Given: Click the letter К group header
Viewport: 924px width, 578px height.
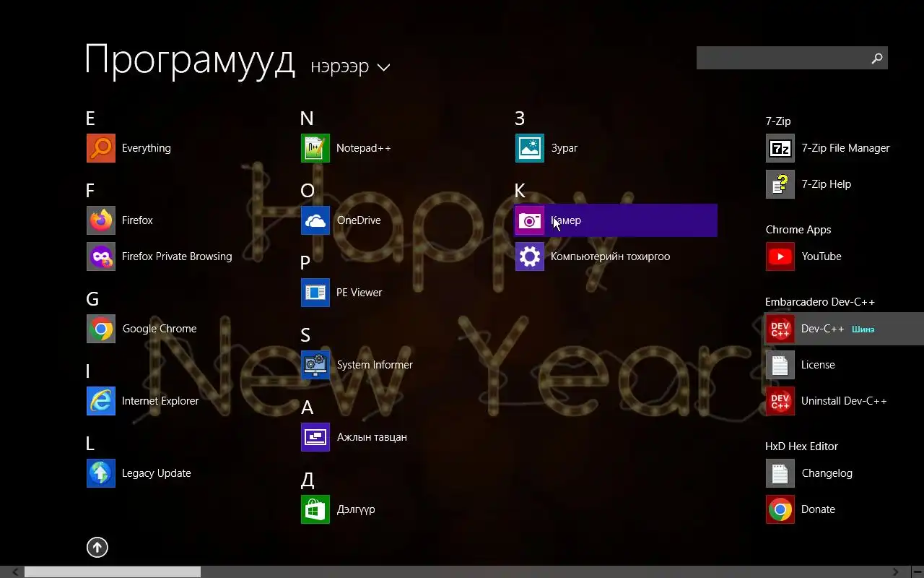Looking at the screenshot, I should (x=520, y=191).
